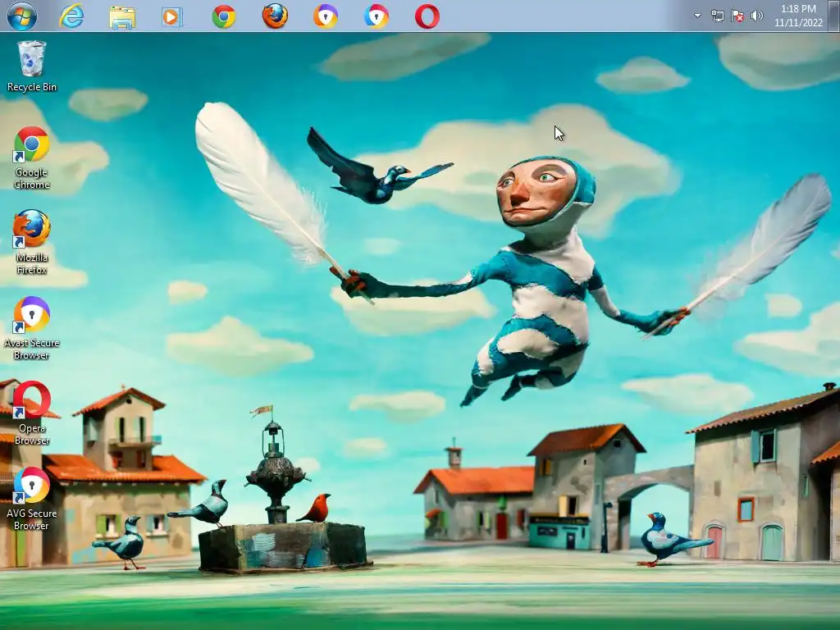The image size is (840, 630).
Task: Select Opera Browser desktop shortcut
Action: point(32,413)
